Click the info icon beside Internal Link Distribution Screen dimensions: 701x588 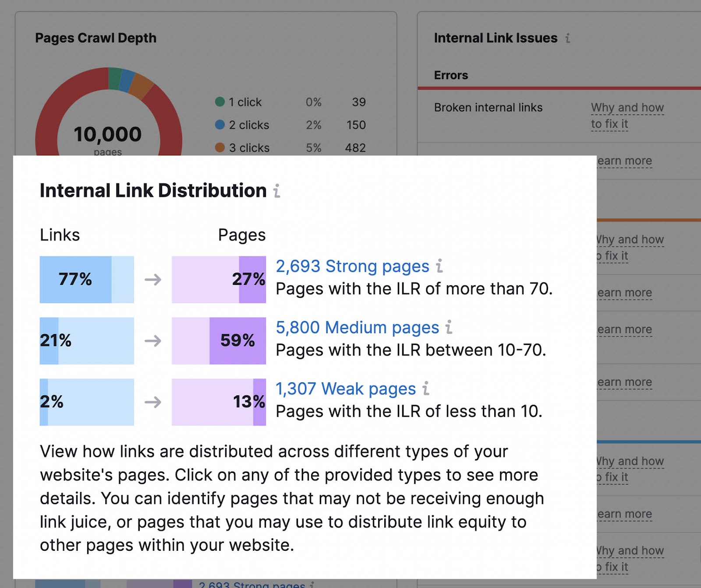[277, 191]
